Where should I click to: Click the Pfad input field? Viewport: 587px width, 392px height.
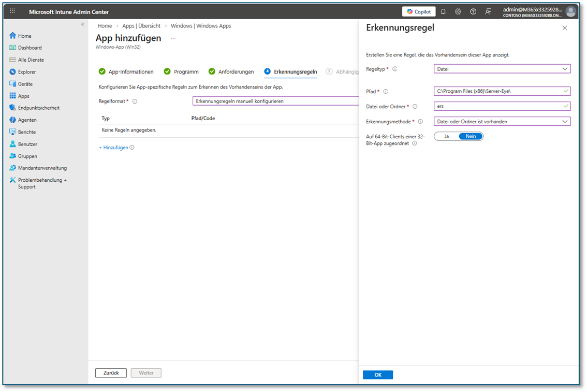502,91
